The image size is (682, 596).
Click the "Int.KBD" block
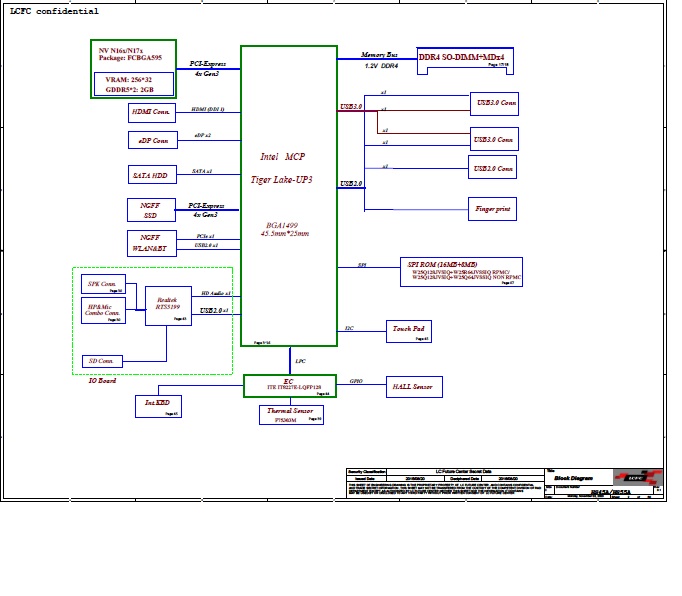click(x=158, y=406)
